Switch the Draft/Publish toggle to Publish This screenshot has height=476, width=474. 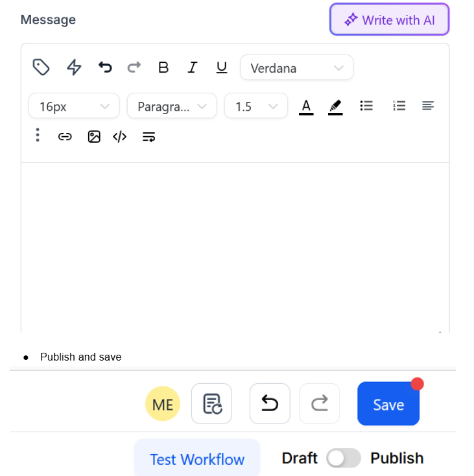[x=344, y=458]
